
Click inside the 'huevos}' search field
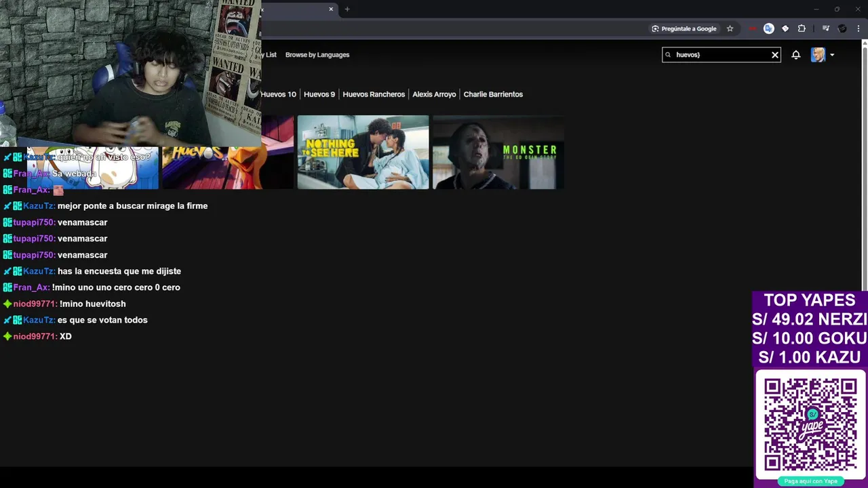(x=722, y=55)
